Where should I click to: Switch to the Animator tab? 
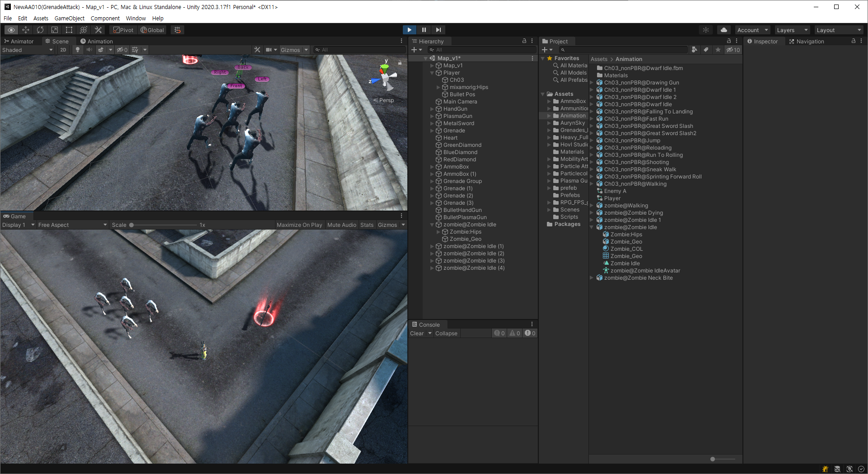click(x=19, y=41)
